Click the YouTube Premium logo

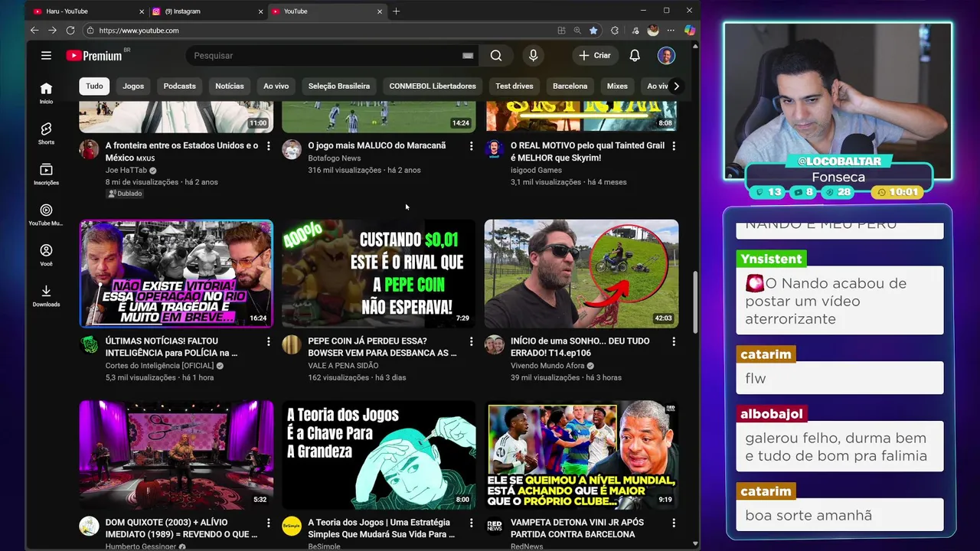click(x=94, y=55)
